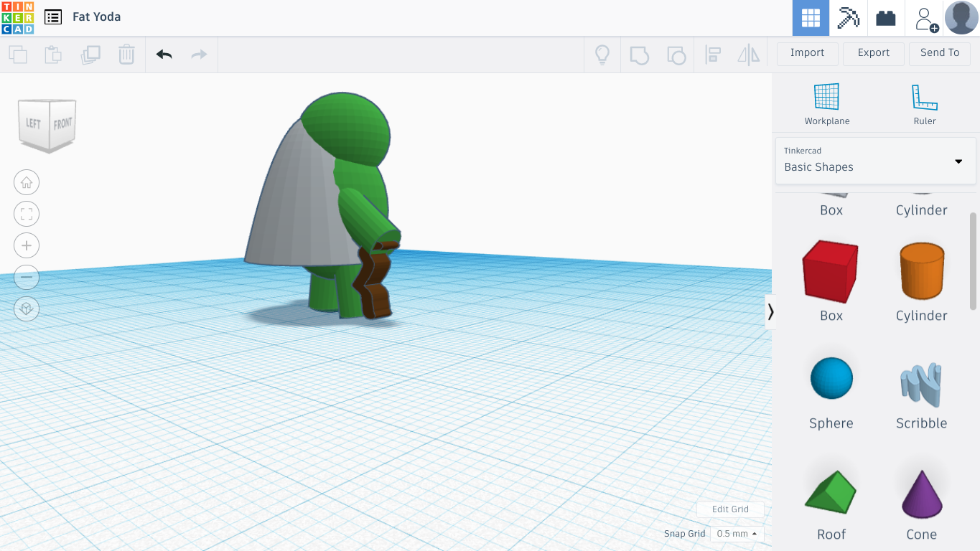Image resolution: width=980 pixels, height=551 pixels.
Task: Click the Delete trash icon
Action: click(x=126, y=55)
